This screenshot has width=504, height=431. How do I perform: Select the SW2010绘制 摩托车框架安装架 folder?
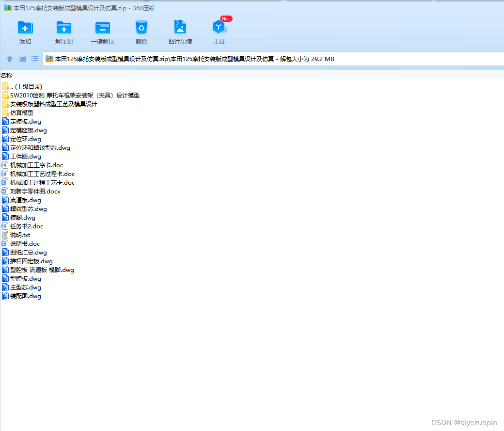pyautogui.click(x=75, y=95)
